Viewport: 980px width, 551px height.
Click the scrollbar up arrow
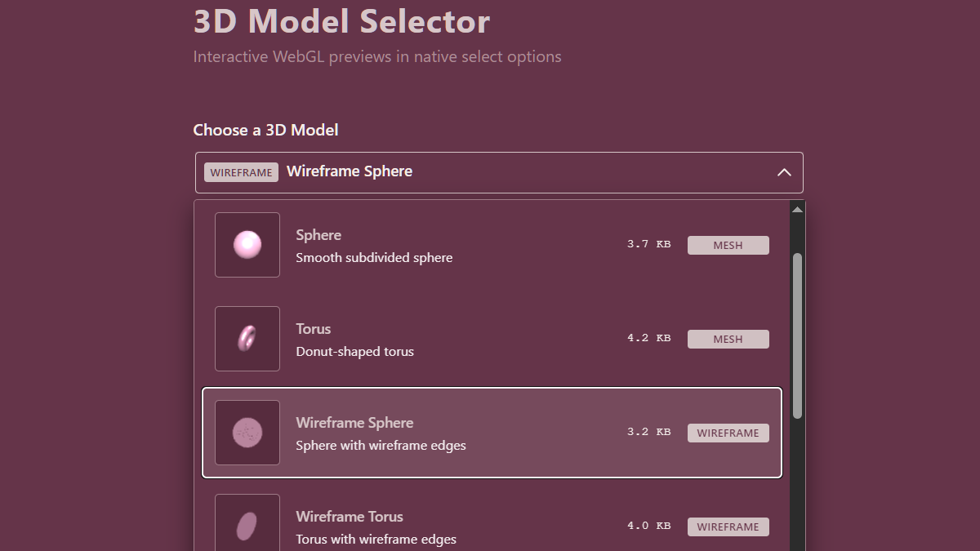point(797,210)
